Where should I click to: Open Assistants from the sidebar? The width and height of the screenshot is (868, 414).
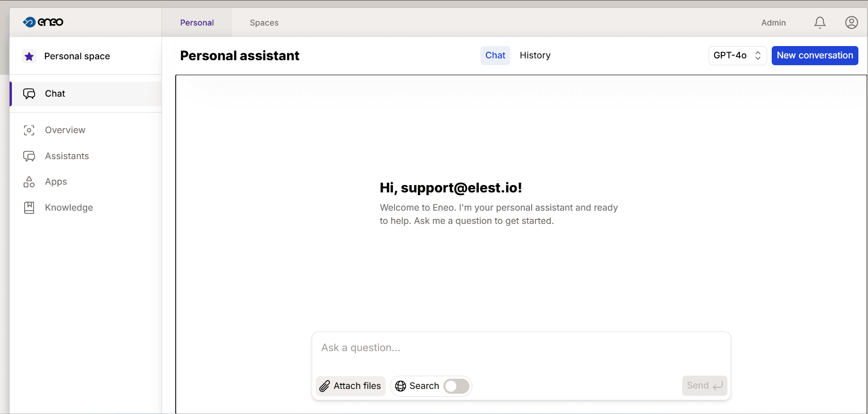tap(67, 156)
